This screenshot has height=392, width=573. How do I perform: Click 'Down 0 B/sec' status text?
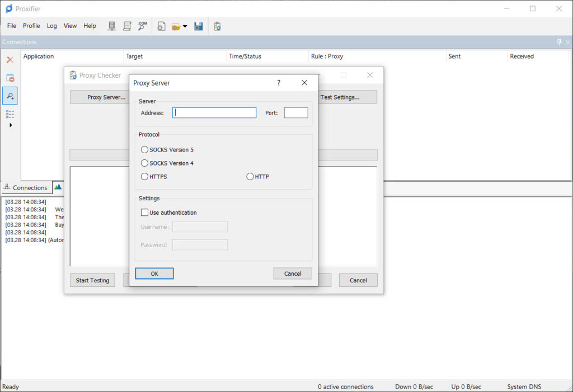pos(414,386)
